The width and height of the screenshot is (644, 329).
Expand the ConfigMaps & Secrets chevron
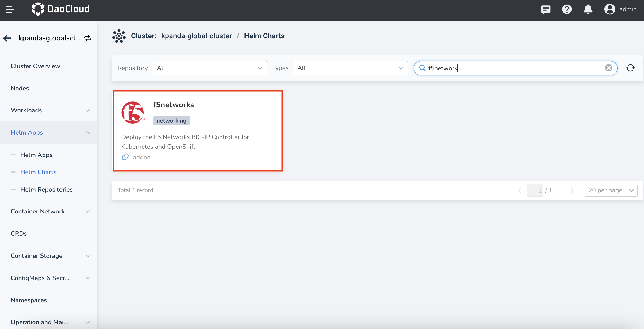[87, 278]
